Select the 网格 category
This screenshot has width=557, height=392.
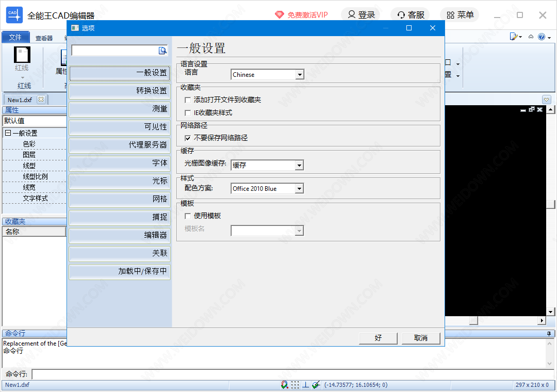point(120,200)
